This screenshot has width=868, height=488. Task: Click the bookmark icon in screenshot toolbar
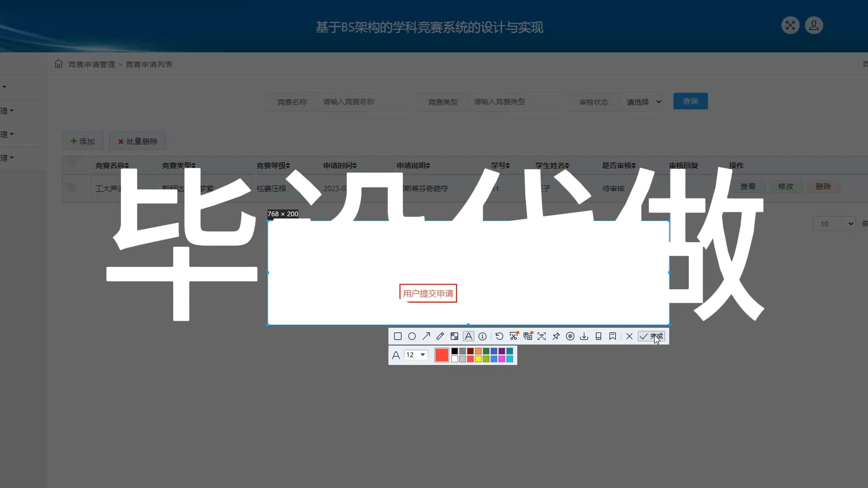(613, 336)
